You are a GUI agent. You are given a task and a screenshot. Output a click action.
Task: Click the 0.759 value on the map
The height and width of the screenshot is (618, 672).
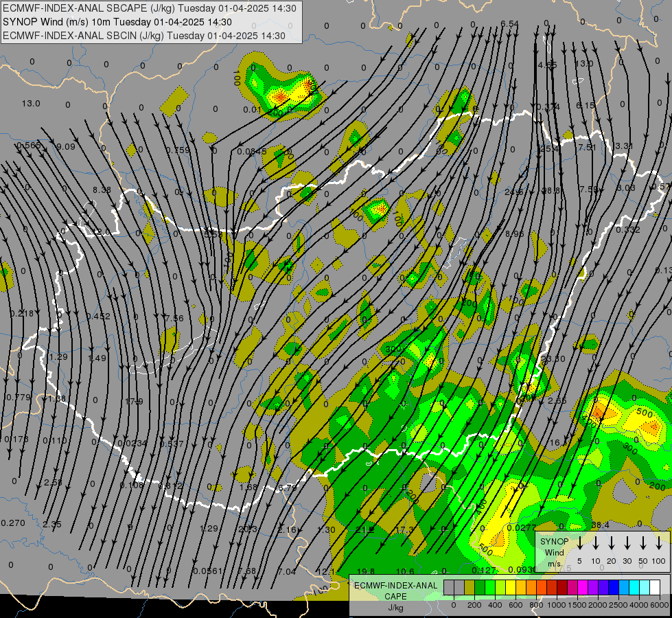click(178, 150)
